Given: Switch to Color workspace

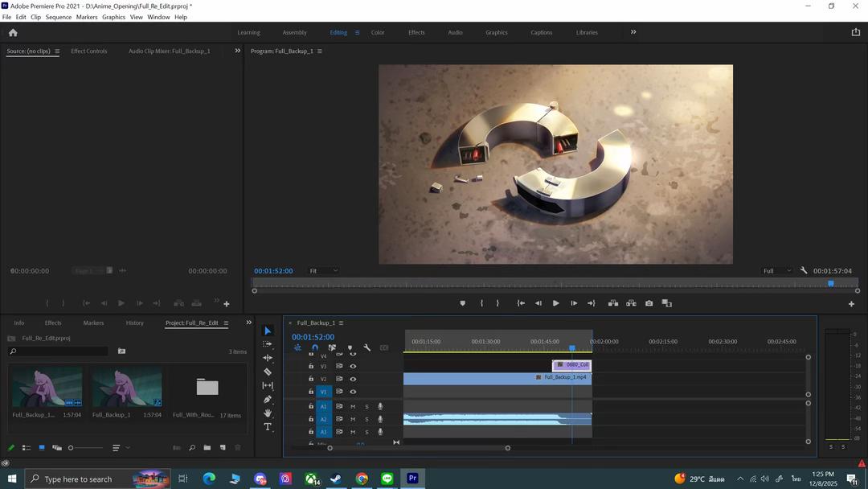Looking at the screenshot, I should coord(378,33).
